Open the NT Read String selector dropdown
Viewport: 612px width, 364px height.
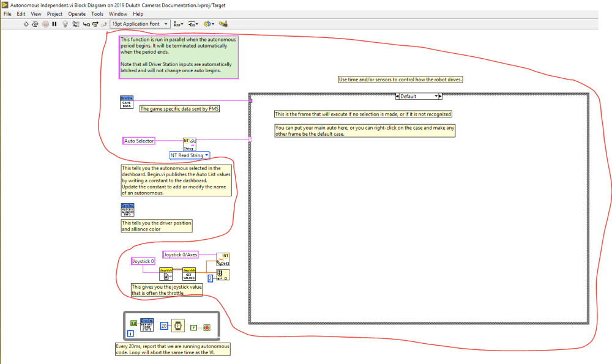[190, 155]
